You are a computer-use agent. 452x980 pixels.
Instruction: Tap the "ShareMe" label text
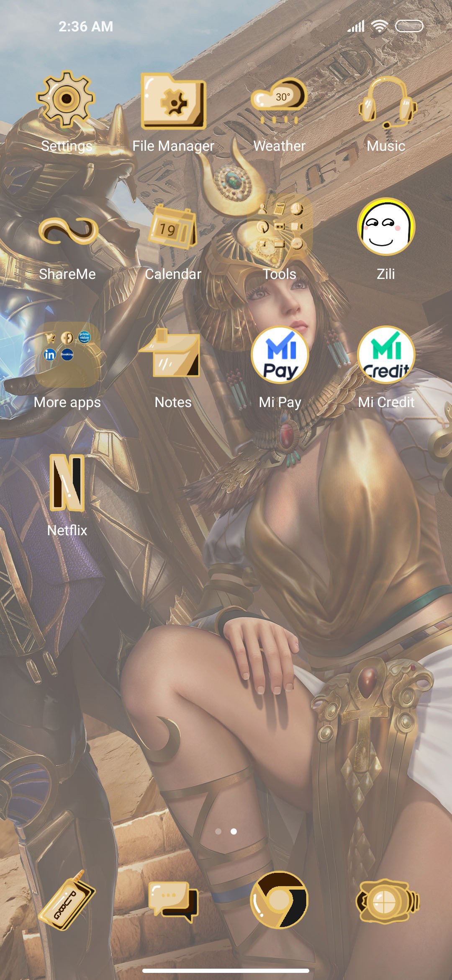(x=67, y=274)
